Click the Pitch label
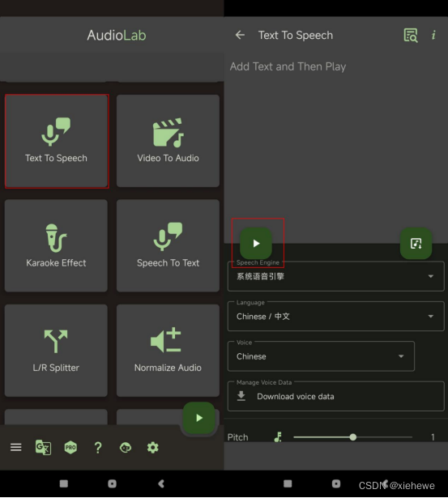 coord(237,437)
